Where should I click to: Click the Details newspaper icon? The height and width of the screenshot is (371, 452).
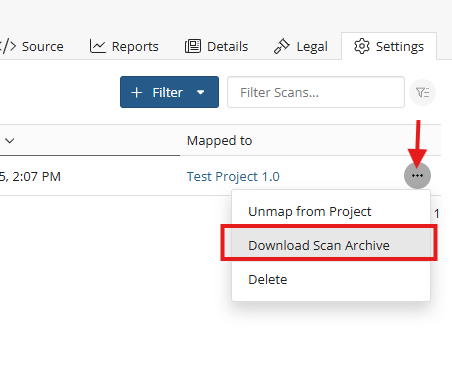tap(193, 46)
